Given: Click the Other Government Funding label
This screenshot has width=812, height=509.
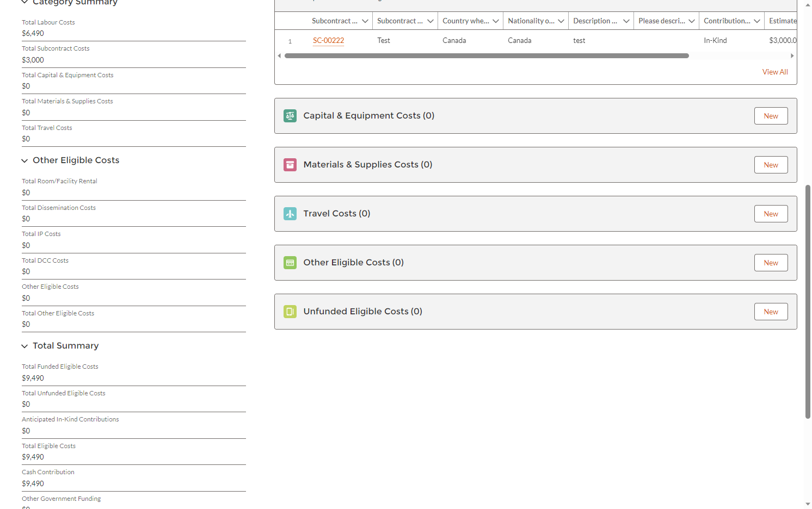Looking at the screenshot, I should (61, 499).
